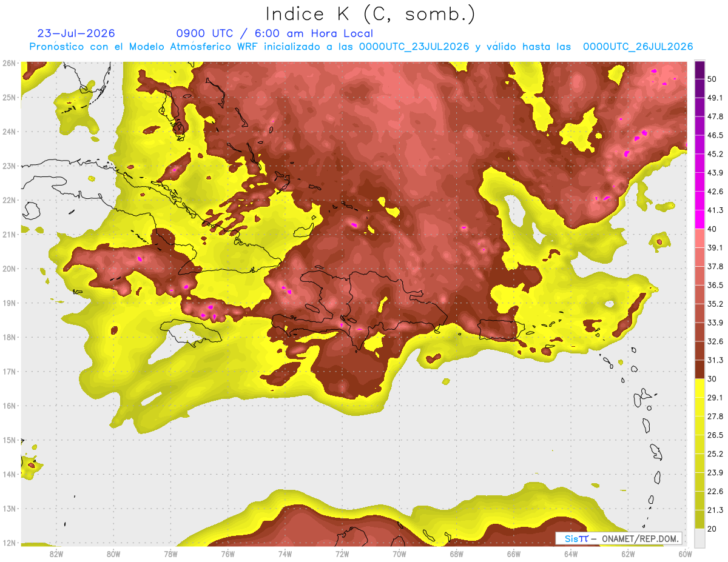Click the colorbar value "37.8"
728x562 pixels.
[716, 266]
